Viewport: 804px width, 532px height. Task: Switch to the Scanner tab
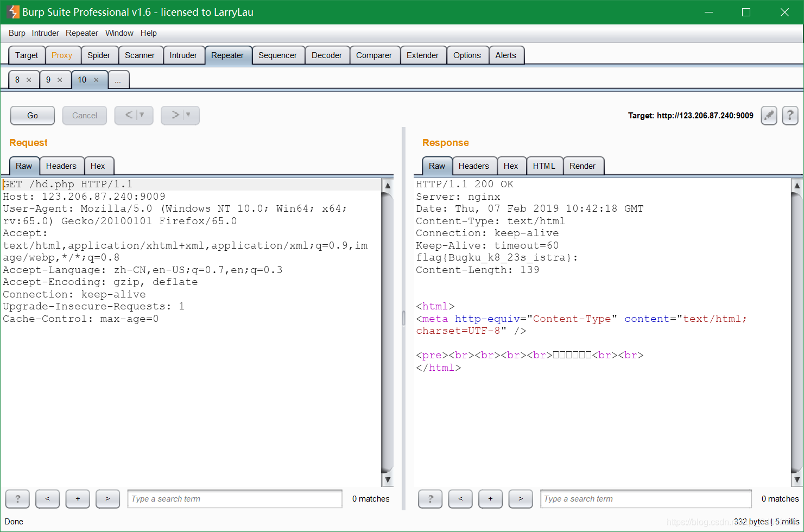pos(140,55)
